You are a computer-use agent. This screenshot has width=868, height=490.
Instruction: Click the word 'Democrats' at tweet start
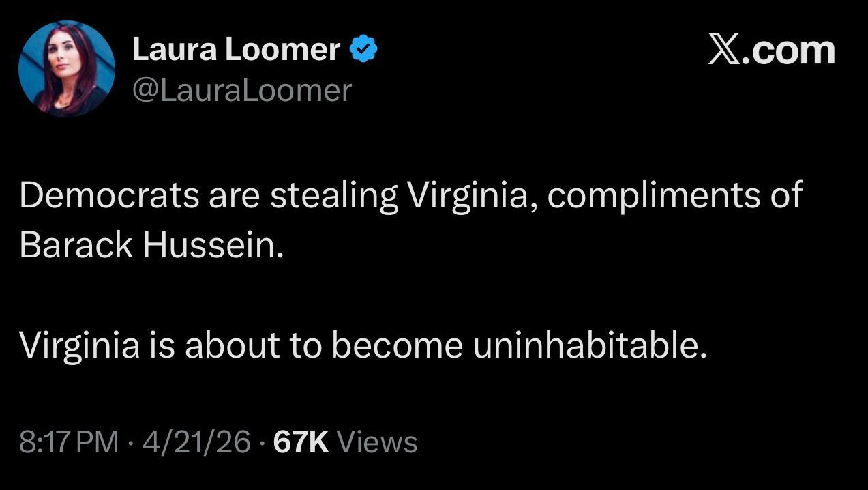click(x=110, y=197)
